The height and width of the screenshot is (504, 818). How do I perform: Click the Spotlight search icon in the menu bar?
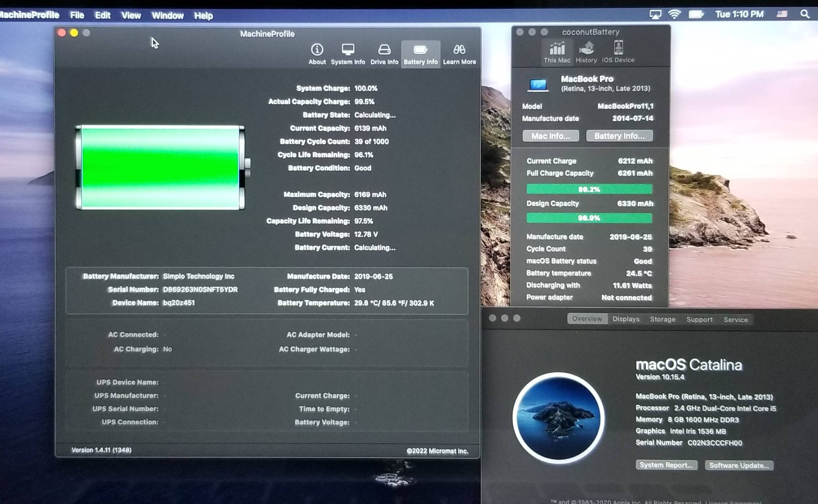[x=805, y=14]
